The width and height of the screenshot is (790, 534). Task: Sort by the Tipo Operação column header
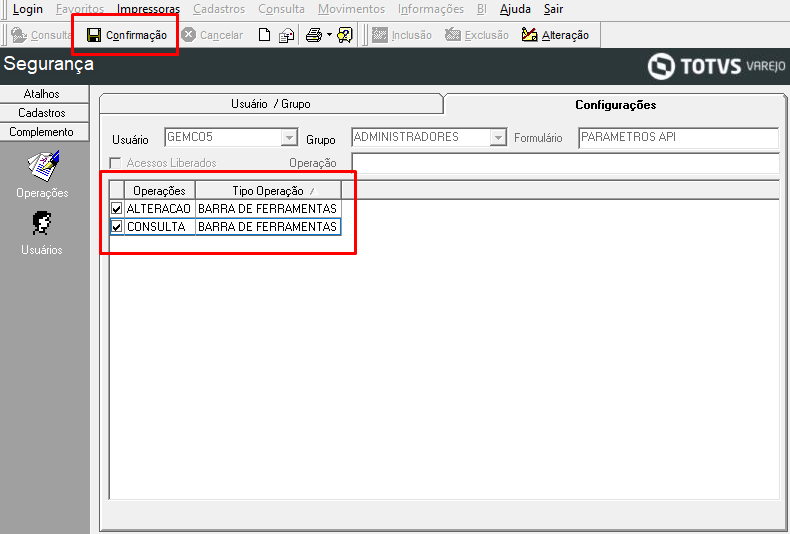(268, 190)
